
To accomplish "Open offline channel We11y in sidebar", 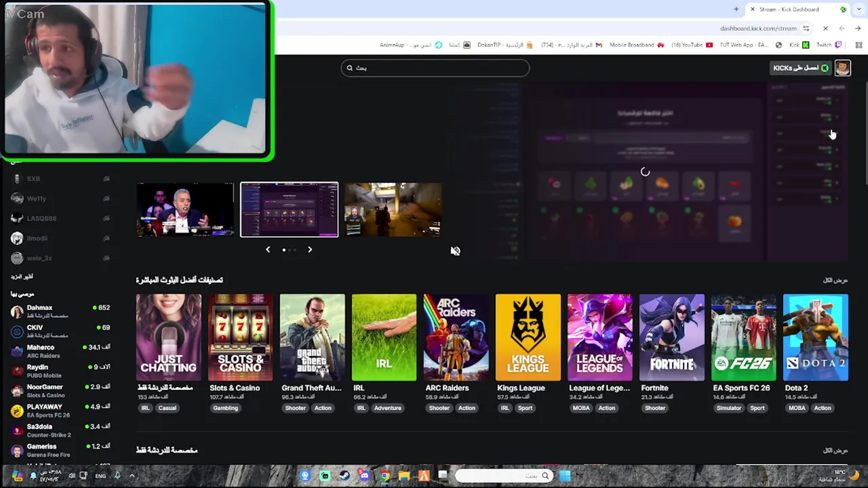I will click(60, 199).
